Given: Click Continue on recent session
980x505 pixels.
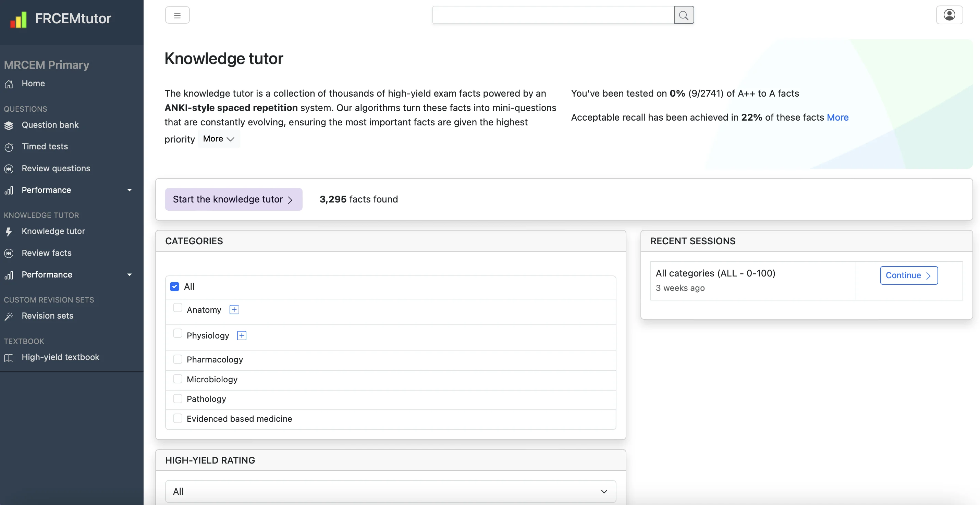Looking at the screenshot, I should (908, 275).
